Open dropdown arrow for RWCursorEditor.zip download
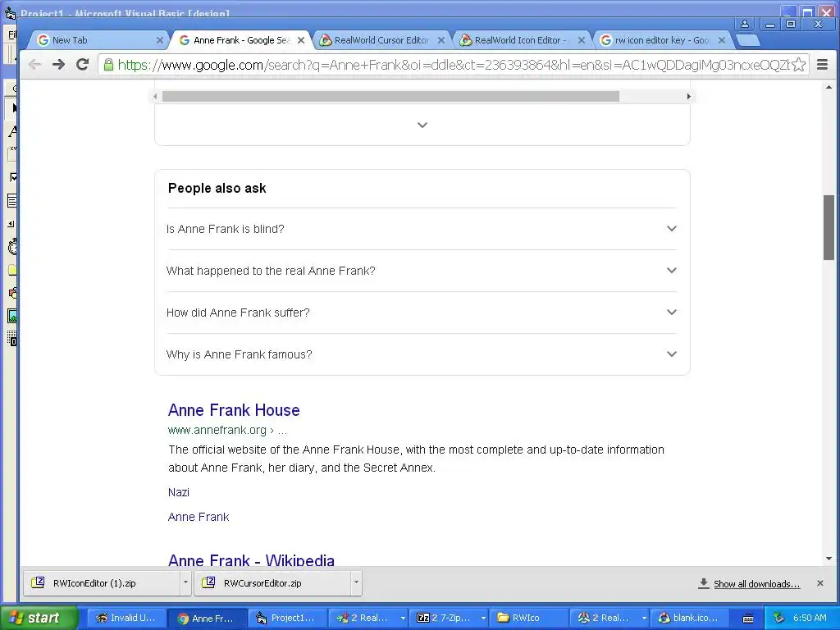Viewport: 840px width, 630px height. point(356,582)
